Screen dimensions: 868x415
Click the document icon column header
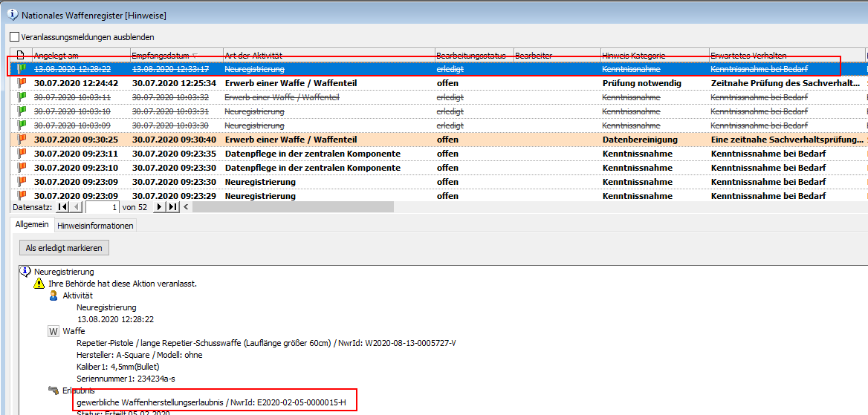[x=21, y=56]
